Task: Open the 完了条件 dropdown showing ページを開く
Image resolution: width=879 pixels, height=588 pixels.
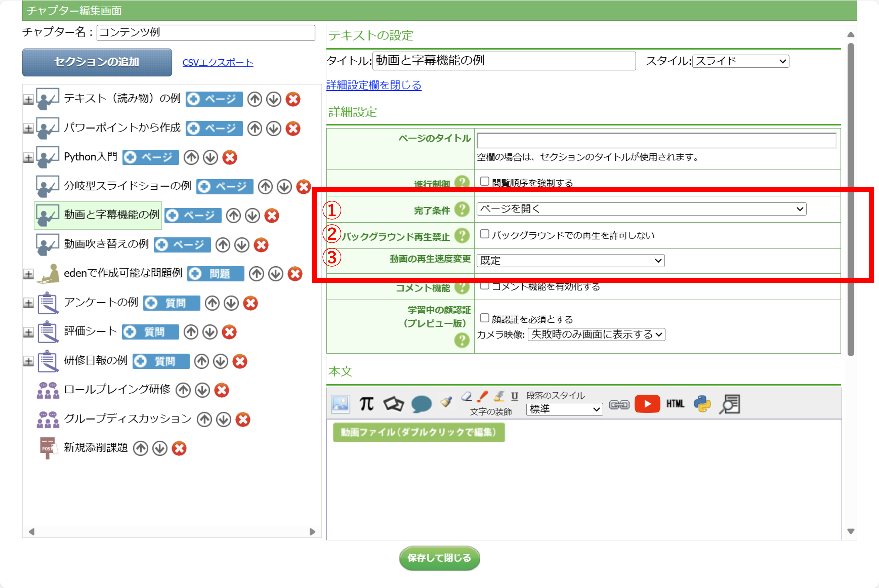Action: coord(641,209)
